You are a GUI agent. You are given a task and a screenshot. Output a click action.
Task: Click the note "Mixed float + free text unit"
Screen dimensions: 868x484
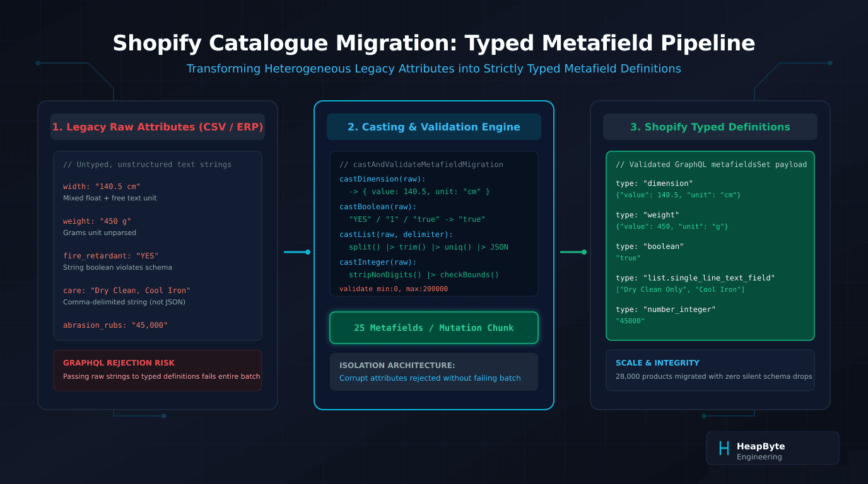coord(110,198)
